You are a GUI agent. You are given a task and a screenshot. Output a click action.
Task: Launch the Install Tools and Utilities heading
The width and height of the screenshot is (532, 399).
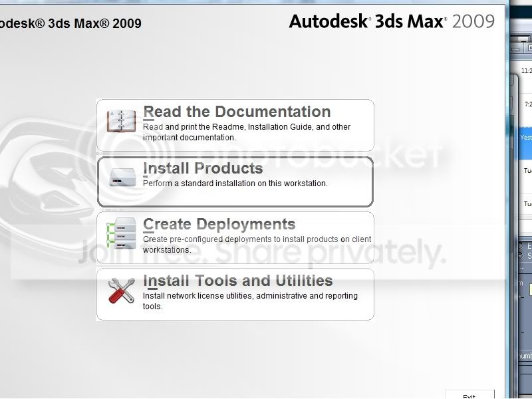pyautogui.click(x=238, y=281)
